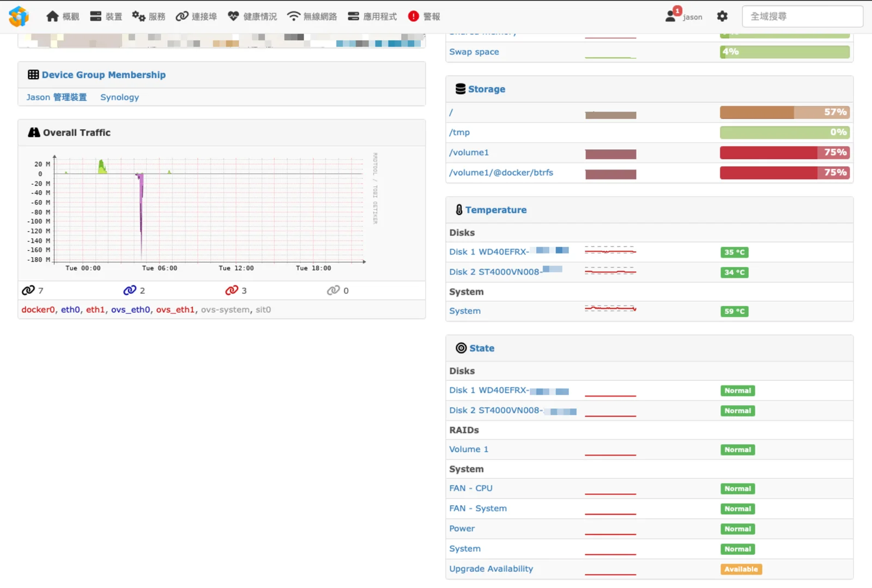Click the mini graph for FAN - System
Screen dimensions: 872x588
click(610, 511)
